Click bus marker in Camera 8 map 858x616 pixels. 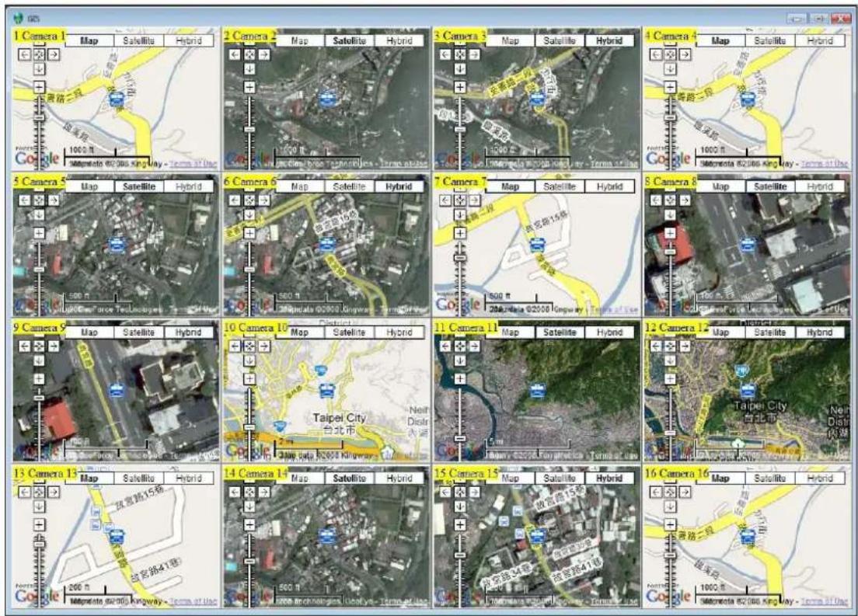[747, 245]
